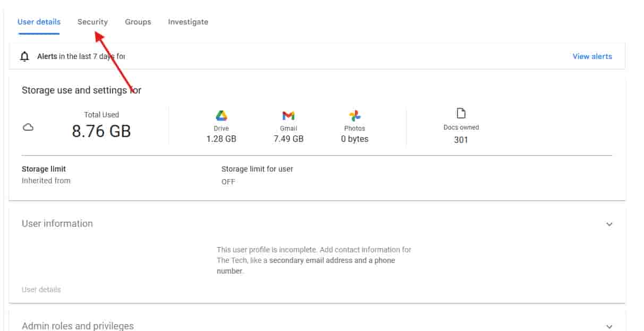Click the Google Drive icon

point(222,116)
